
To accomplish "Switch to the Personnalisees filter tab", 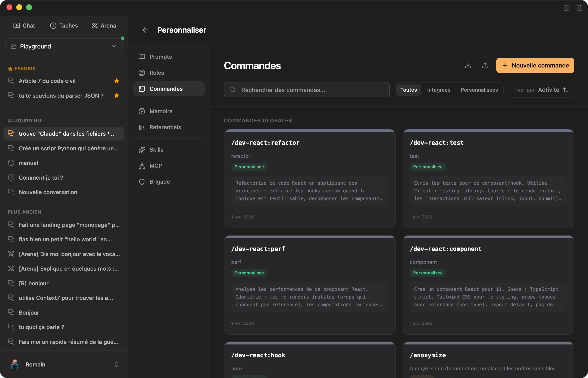I will pos(479,90).
